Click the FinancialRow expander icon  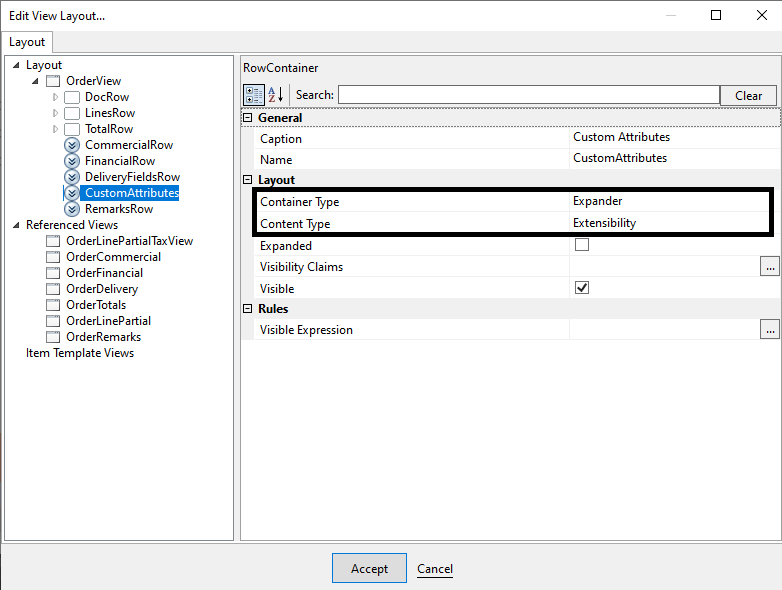click(72, 161)
